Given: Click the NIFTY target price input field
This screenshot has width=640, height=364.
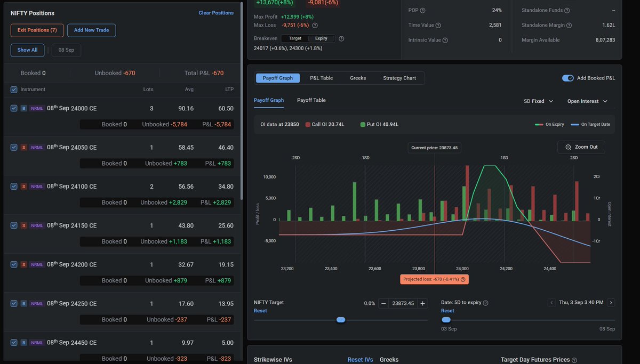Looking at the screenshot, I should click(x=403, y=303).
